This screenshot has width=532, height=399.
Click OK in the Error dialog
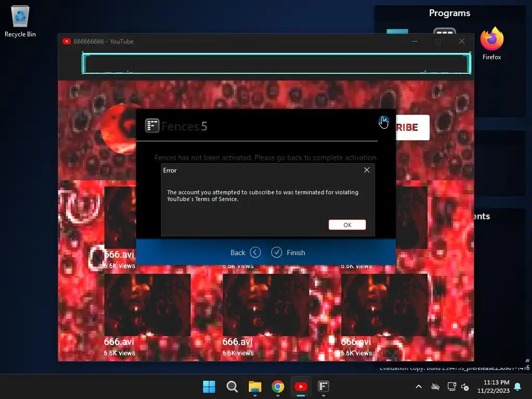click(x=347, y=224)
